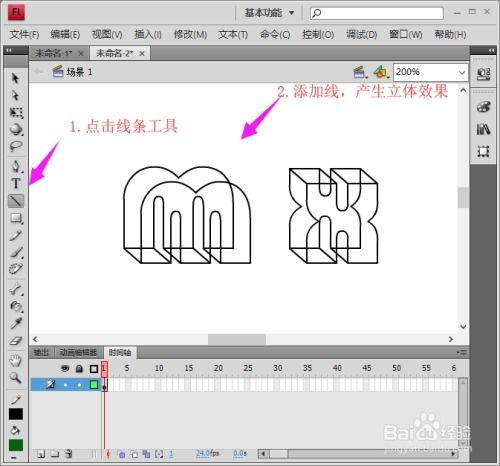
Task: Select the 时间轴 timeline tab
Action: (x=120, y=353)
